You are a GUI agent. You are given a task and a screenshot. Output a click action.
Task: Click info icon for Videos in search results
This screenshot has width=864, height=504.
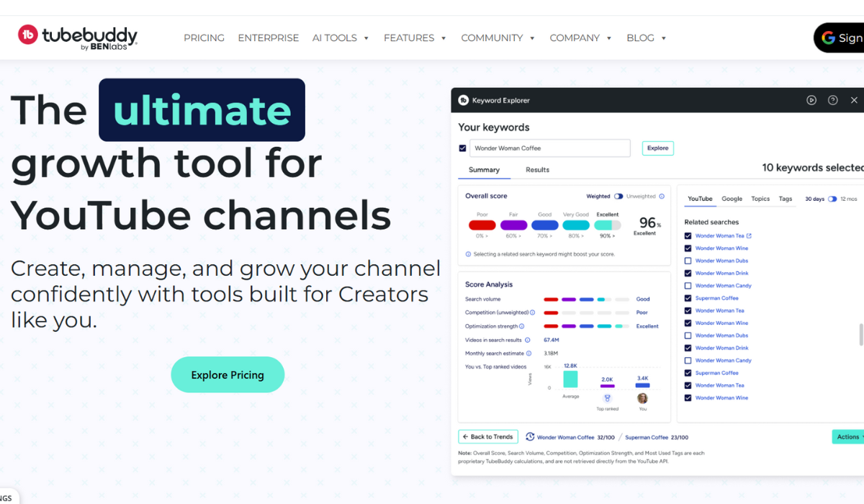[x=528, y=340]
